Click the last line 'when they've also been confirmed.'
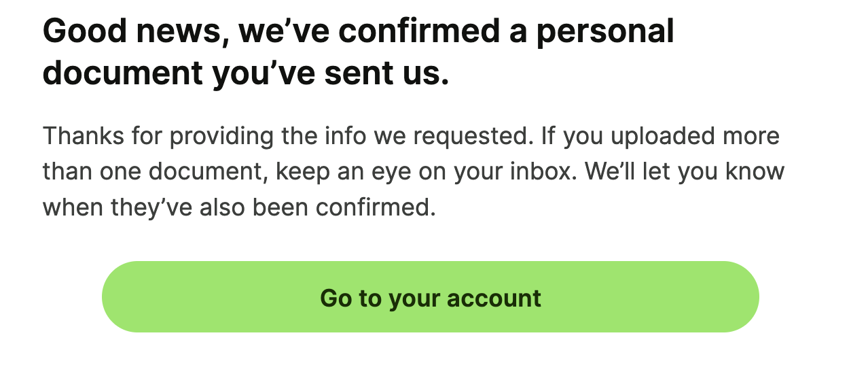868x378 pixels. pos(239,207)
